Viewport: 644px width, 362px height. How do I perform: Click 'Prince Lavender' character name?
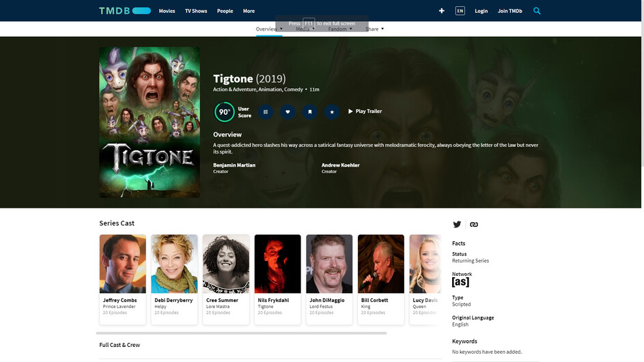tap(119, 307)
